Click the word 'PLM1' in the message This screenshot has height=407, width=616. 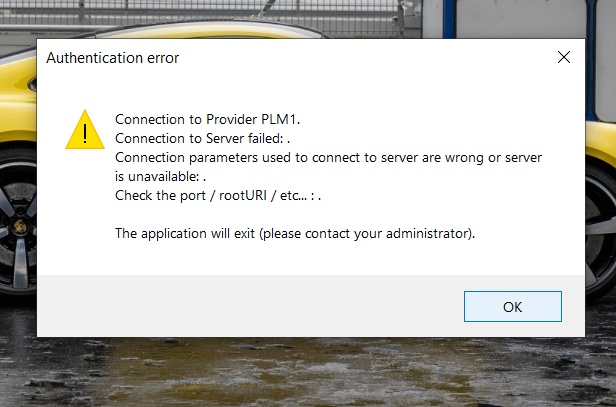coord(280,119)
